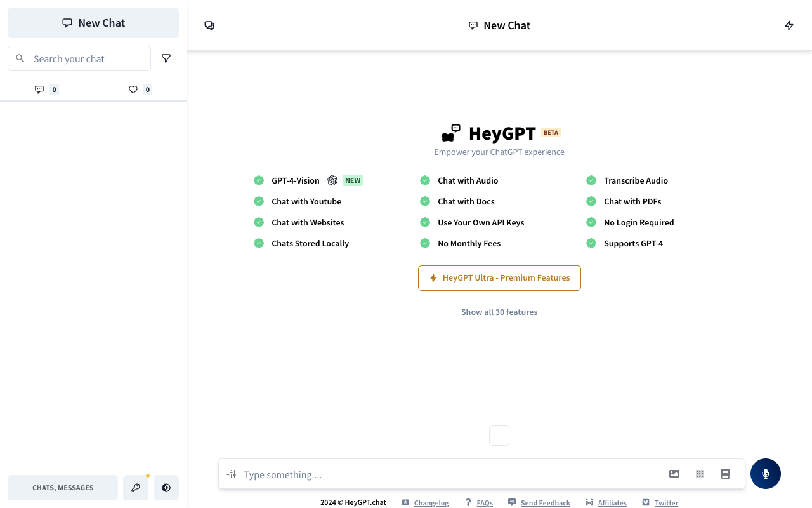Click the lightning bolt icon in header
This screenshot has width=812, height=508.
789,25
